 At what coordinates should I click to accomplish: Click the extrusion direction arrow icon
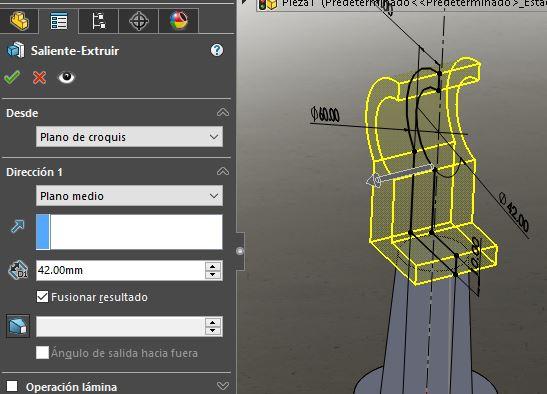point(17,226)
